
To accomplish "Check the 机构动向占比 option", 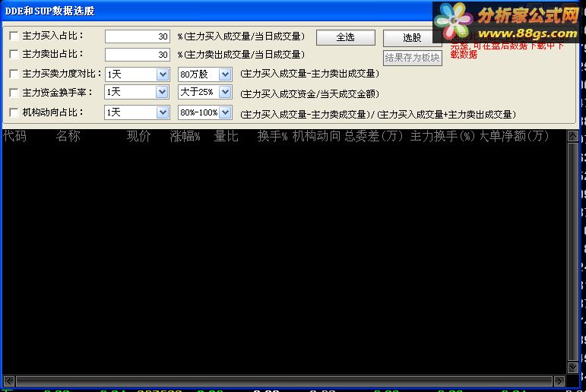I will pos(14,112).
